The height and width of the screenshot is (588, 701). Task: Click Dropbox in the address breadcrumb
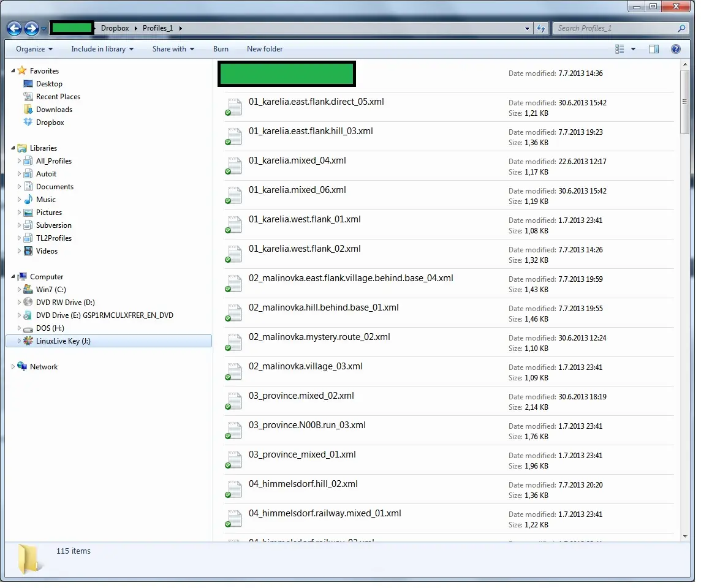(116, 28)
